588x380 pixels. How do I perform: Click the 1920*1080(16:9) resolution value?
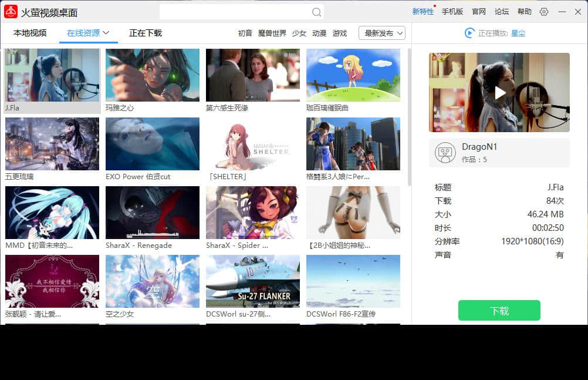tap(532, 241)
